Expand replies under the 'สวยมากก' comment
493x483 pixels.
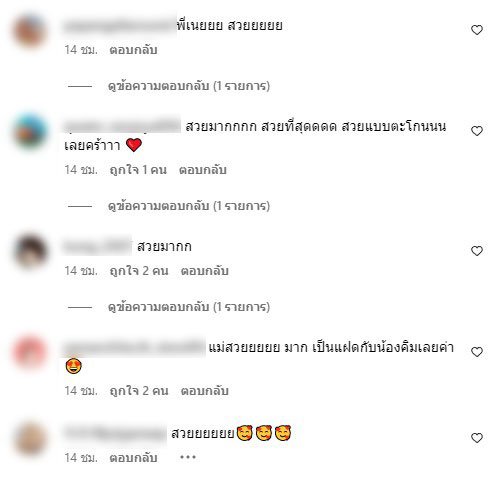point(189,307)
